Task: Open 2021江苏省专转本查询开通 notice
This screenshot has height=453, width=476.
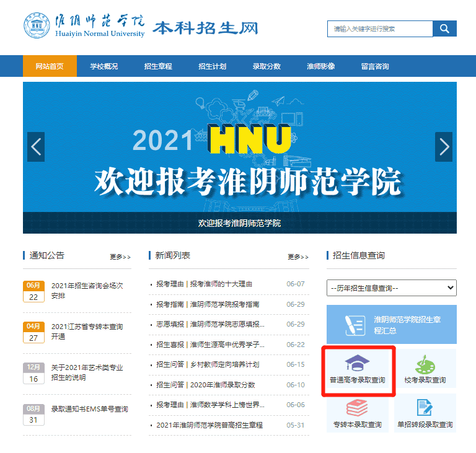Action: pyautogui.click(x=87, y=332)
